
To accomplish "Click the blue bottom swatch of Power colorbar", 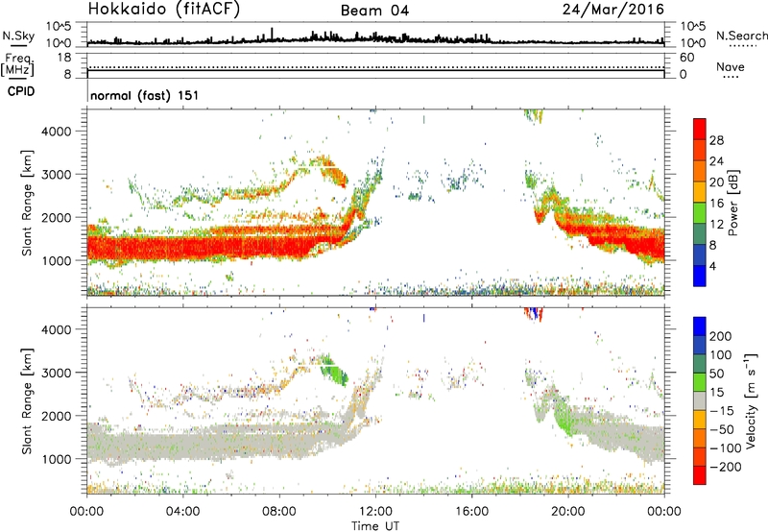I will coord(700,276).
